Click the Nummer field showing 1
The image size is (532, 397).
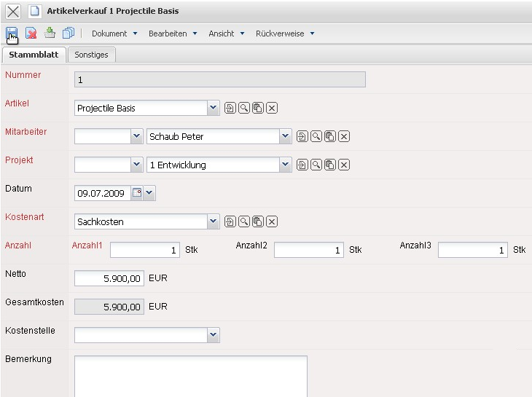pos(220,79)
